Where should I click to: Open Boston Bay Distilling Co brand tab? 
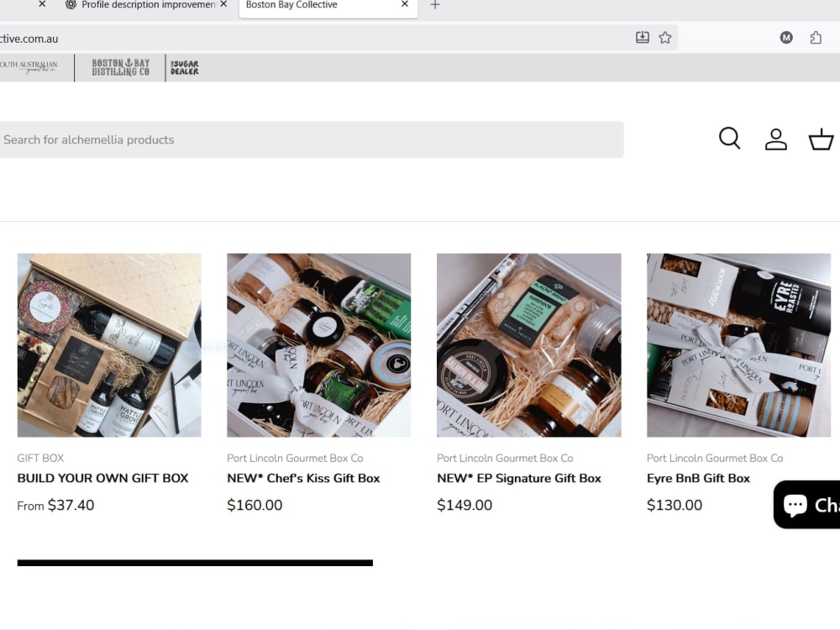(120, 67)
